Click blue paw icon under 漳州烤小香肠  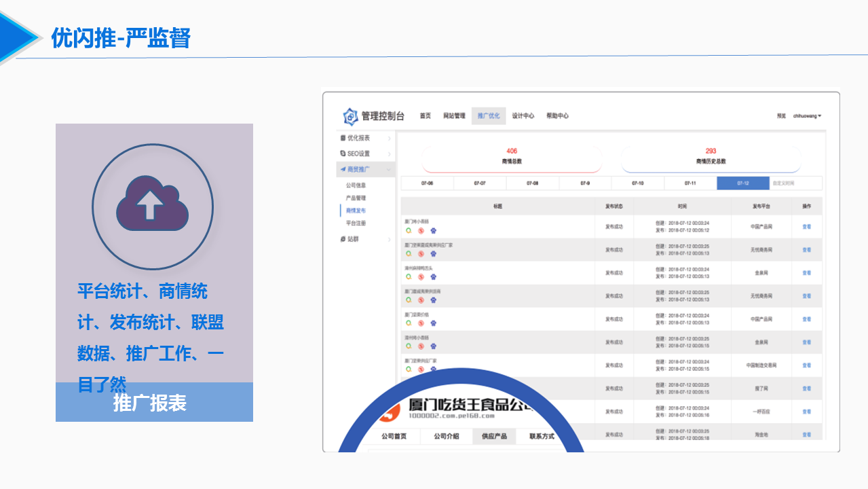(434, 346)
